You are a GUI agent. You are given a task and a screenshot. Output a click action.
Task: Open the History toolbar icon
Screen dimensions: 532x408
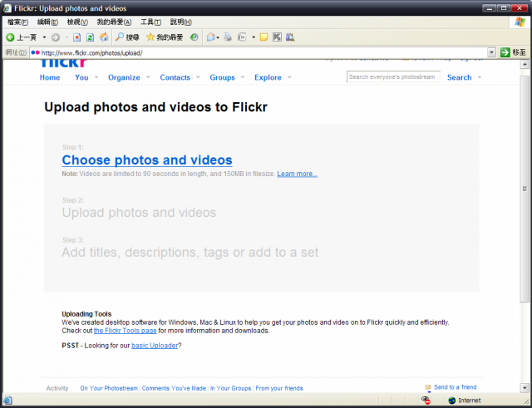coord(194,37)
